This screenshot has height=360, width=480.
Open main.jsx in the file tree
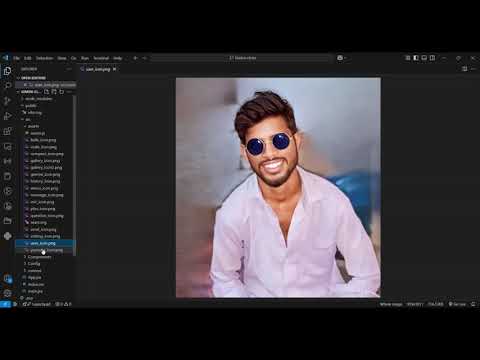pyautogui.click(x=45, y=291)
